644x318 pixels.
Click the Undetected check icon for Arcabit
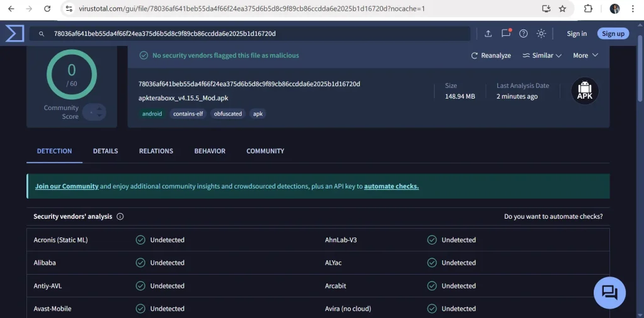[431, 285]
